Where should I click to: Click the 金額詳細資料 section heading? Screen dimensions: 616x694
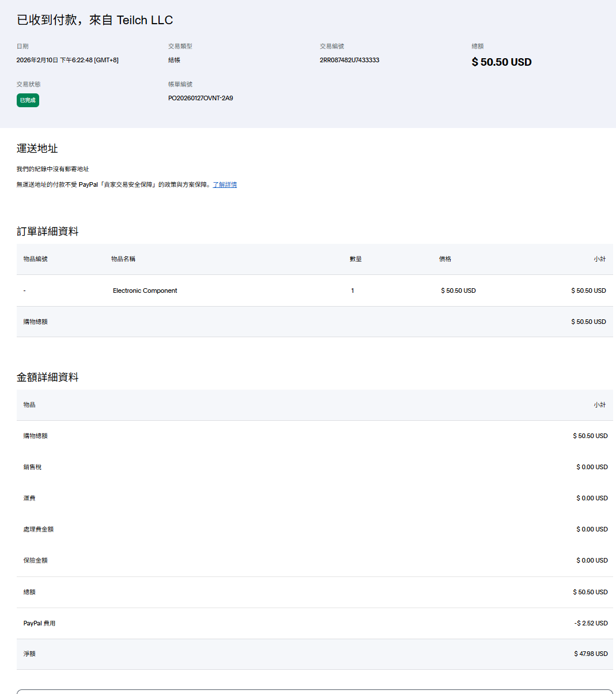pyautogui.click(x=47, y=377)
